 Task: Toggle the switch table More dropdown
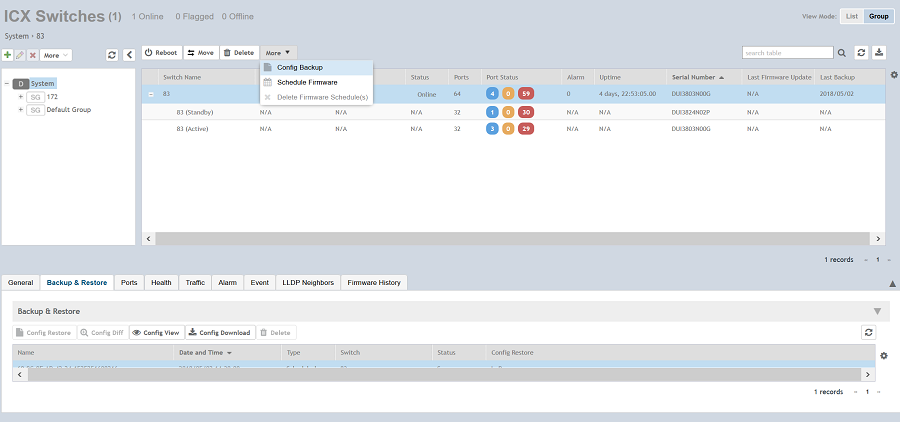tap(278, 52)
